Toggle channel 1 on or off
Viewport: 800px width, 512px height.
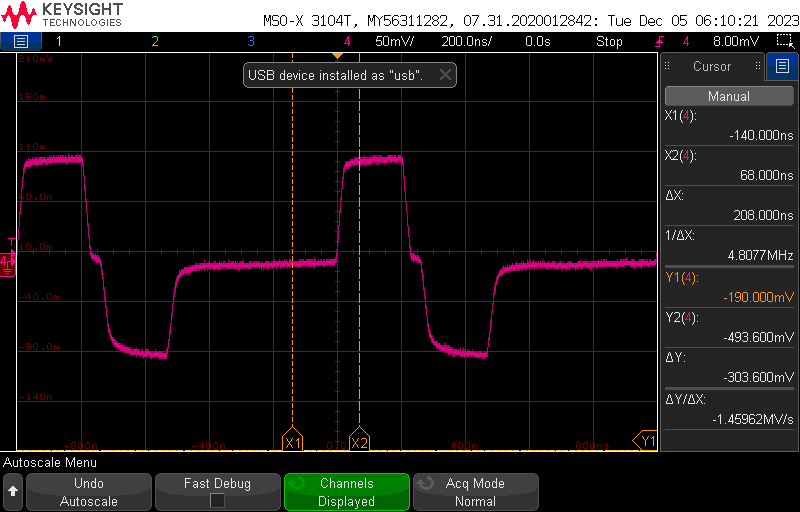(58, 42)
